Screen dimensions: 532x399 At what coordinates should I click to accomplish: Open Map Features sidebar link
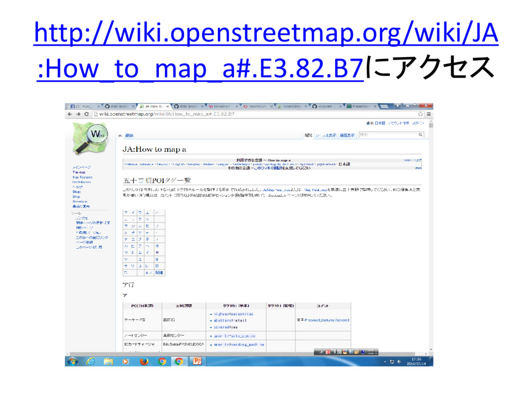[82, 177]
